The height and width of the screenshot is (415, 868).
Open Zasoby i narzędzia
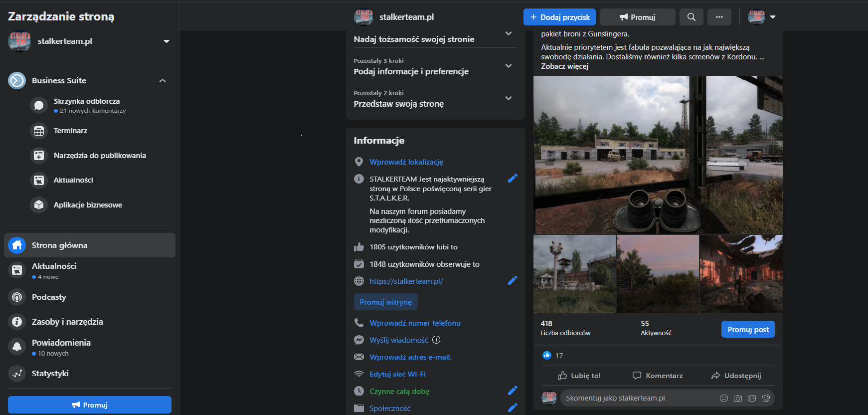pyautogui.click(x=67, y=322)
